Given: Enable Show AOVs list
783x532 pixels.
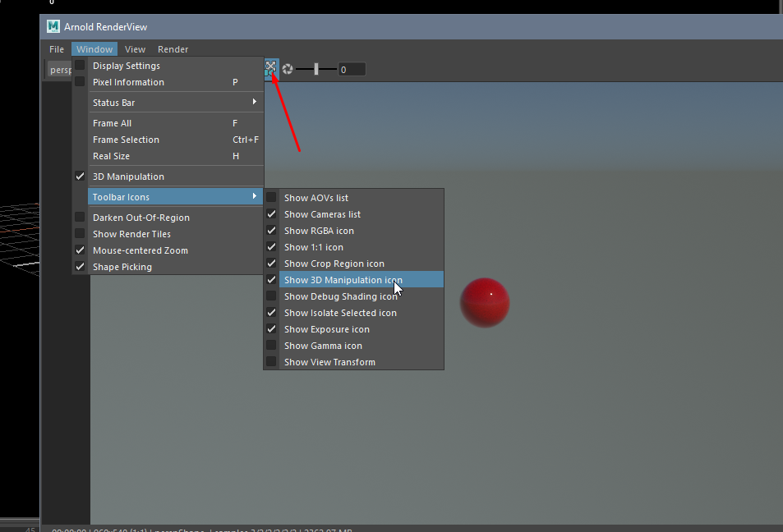Looking at the screenshot, I should 353,198.
